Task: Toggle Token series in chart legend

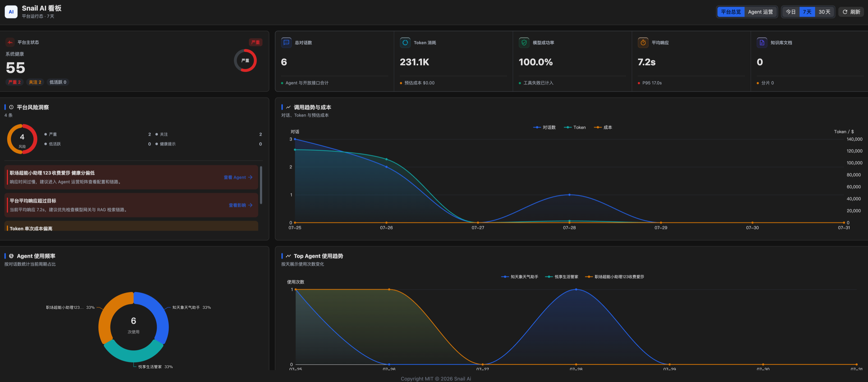Action: [575, 127]
